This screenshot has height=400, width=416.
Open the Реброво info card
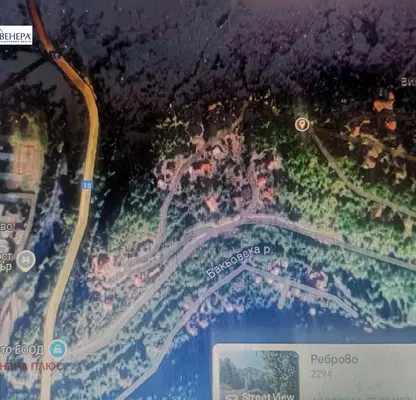(x=314, y=372)
